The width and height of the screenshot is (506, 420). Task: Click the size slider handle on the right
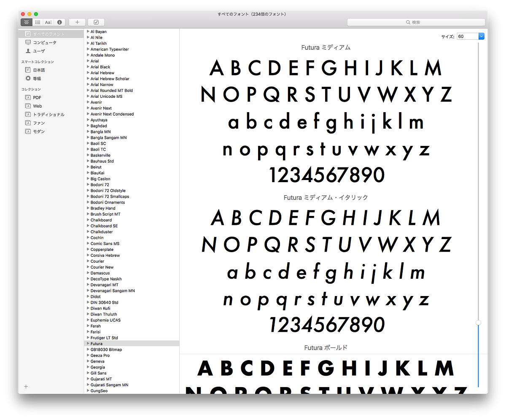pos(478,323)
